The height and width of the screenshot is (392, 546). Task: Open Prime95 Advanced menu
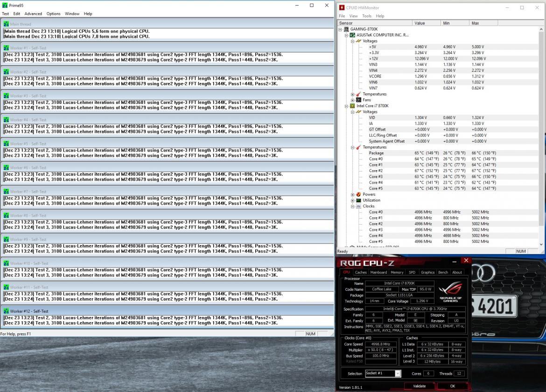click(x=33, y=14)
